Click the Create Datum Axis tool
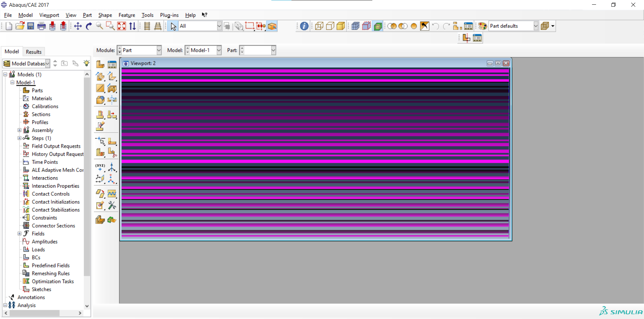The height and width of the screenshot is (319, 644). pos(112,167)
